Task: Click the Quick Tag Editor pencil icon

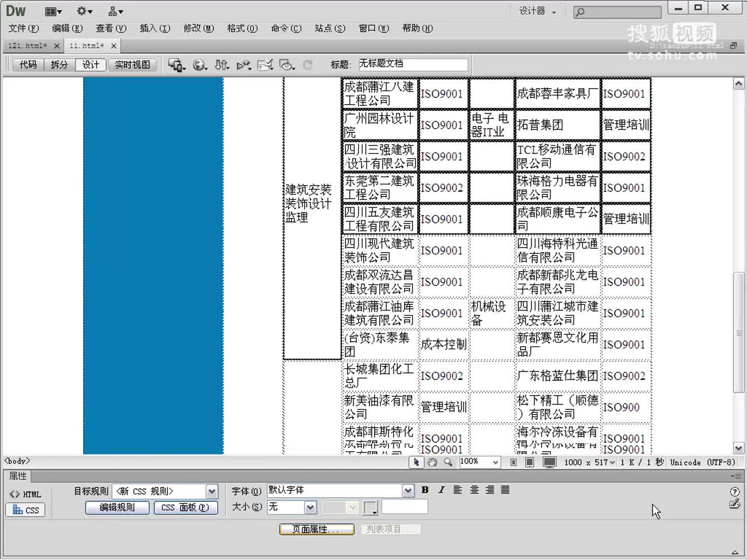Action: click(735, 503)
